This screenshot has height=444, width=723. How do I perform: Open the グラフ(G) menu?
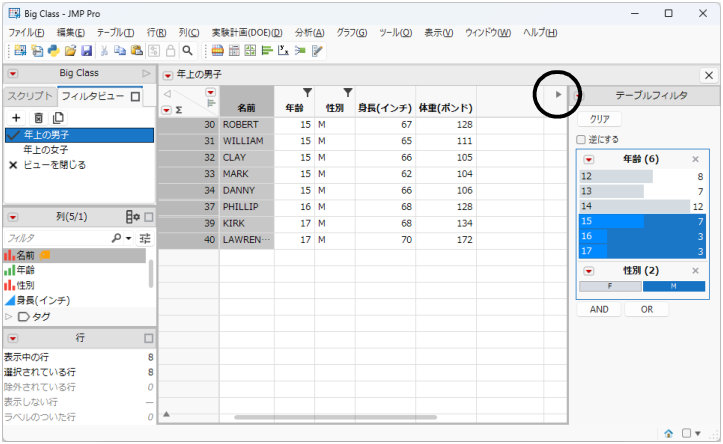coord(351,33)
